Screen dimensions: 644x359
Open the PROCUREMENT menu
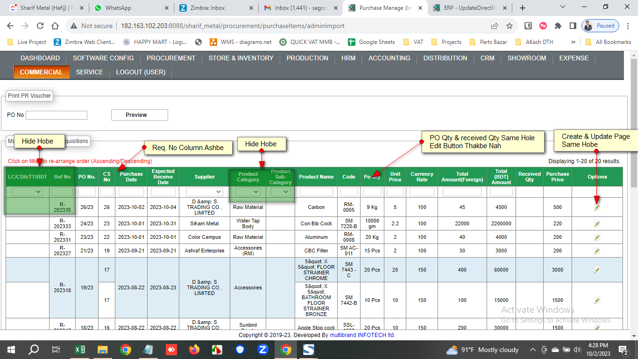[x=171, y=58]
